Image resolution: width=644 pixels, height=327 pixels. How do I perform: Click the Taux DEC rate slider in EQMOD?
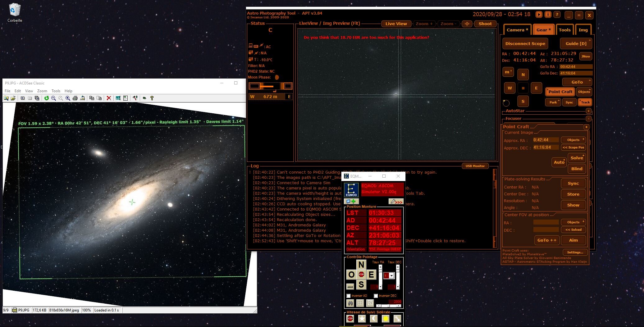point(397,276)
